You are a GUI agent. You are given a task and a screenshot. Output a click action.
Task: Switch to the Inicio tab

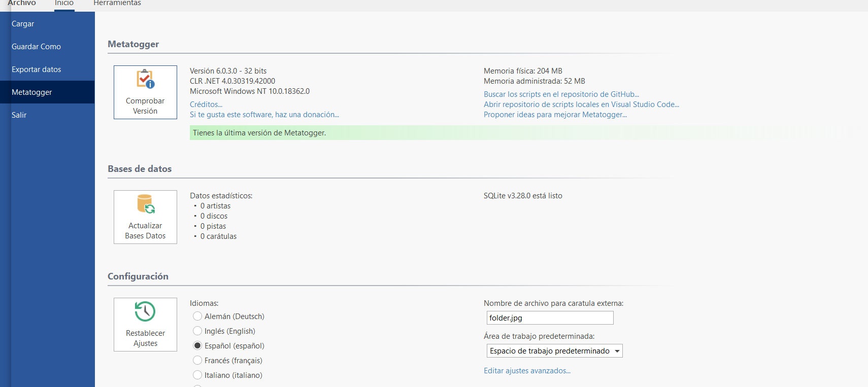[x=64, y=3]
